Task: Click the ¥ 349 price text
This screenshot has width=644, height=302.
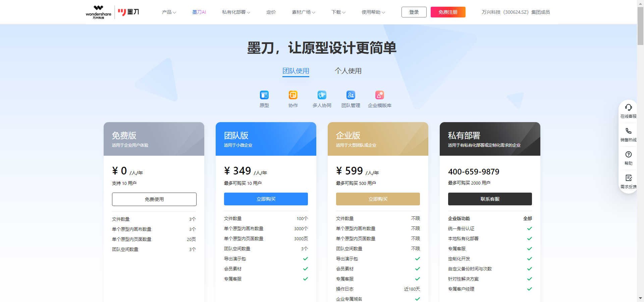Action: point(237,171)
